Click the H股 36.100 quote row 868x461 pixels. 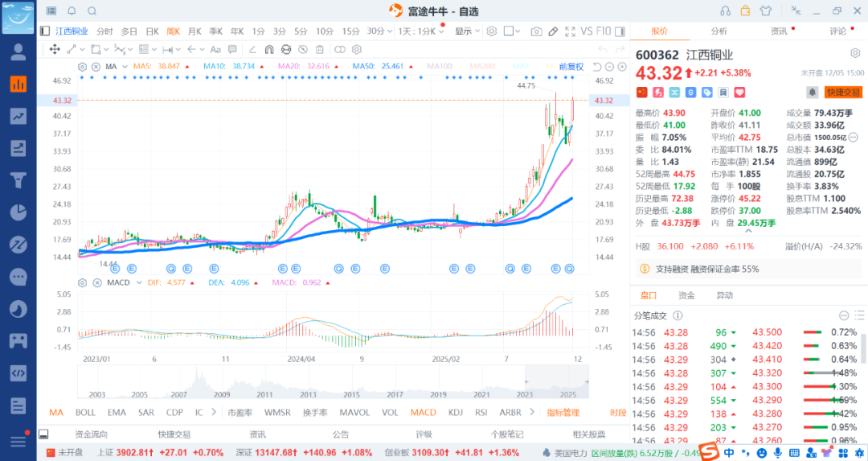pyautogui.click(x=748, y=246)
